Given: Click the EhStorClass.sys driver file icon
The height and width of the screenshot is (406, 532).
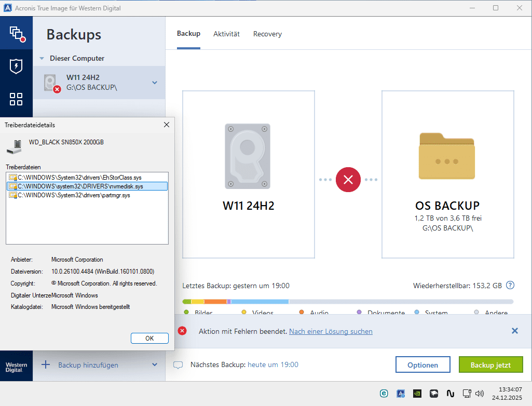Looking at the screenshot, I should click(x=13, y=177).
